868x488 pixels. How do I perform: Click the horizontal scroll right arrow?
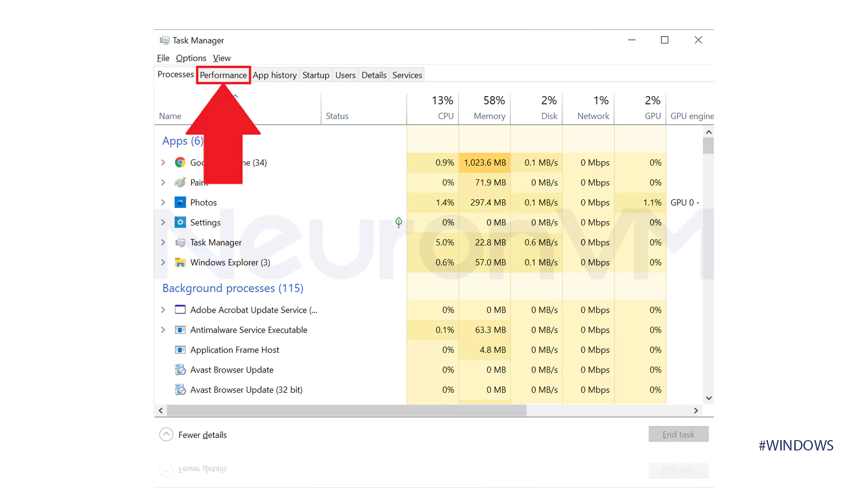point(696,410)
